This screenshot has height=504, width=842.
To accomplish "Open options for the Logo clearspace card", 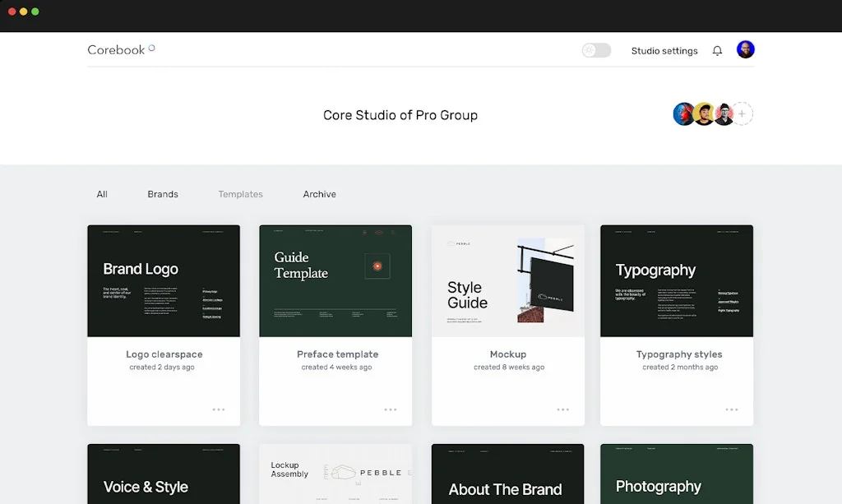I will point(220,408).
